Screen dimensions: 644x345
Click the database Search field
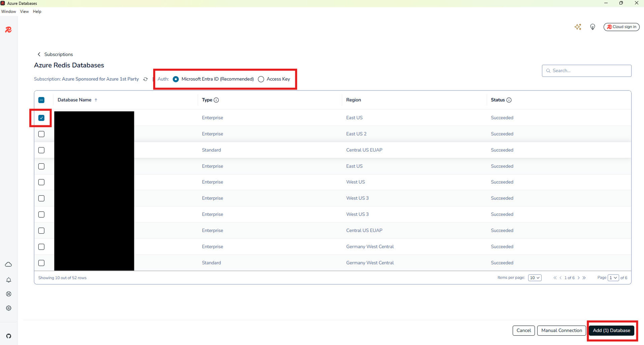tap(586, 71)
